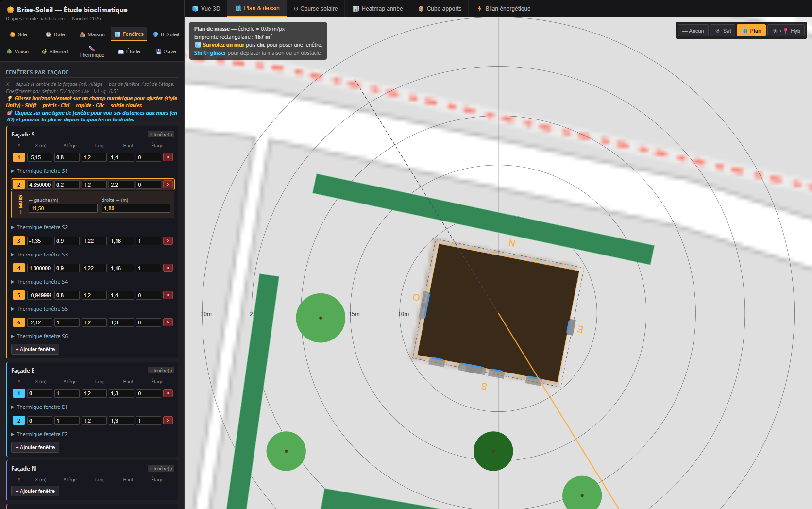812x509 pixels.
Task: Add a window to Façade S
Action: (x=35, y=349)
